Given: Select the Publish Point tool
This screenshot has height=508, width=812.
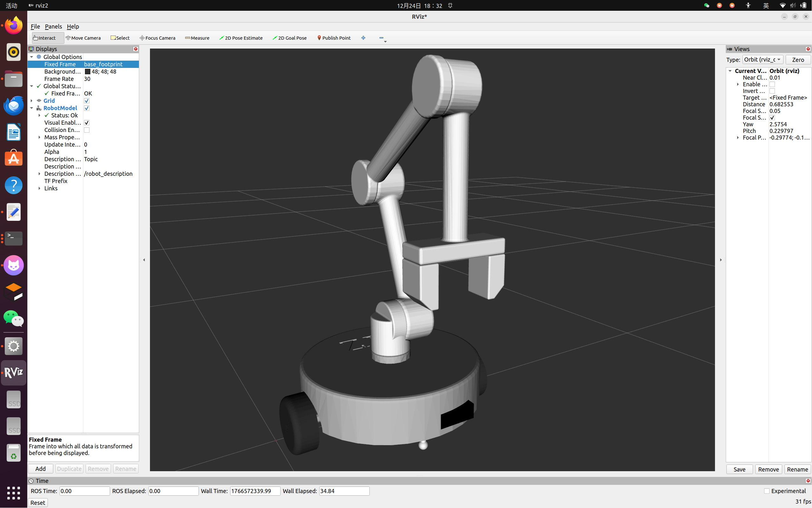Looking at the screenshot, I should pos(334,38).
